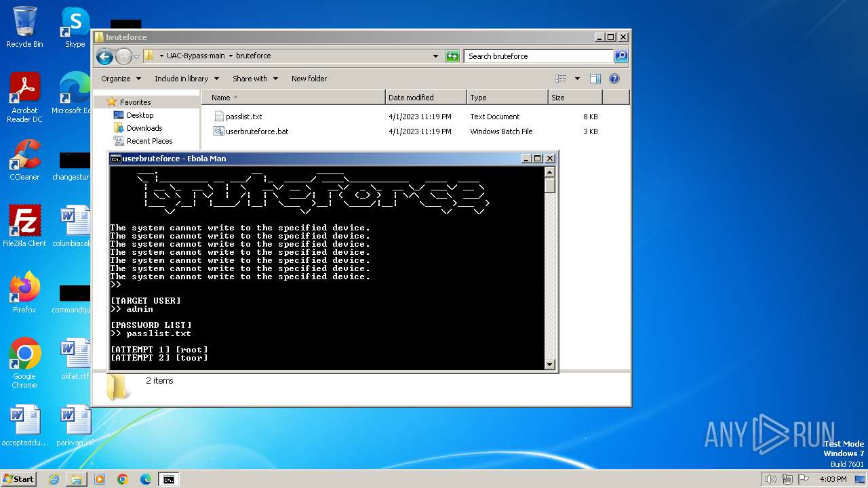Open the Organize dropdown menu
868x488 pixels.
coord(121,79)
